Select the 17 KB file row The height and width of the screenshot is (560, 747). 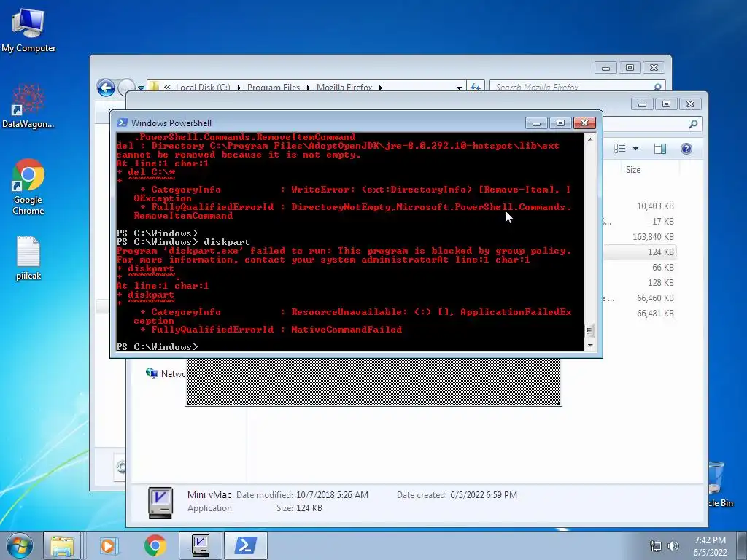pos(640,222)
